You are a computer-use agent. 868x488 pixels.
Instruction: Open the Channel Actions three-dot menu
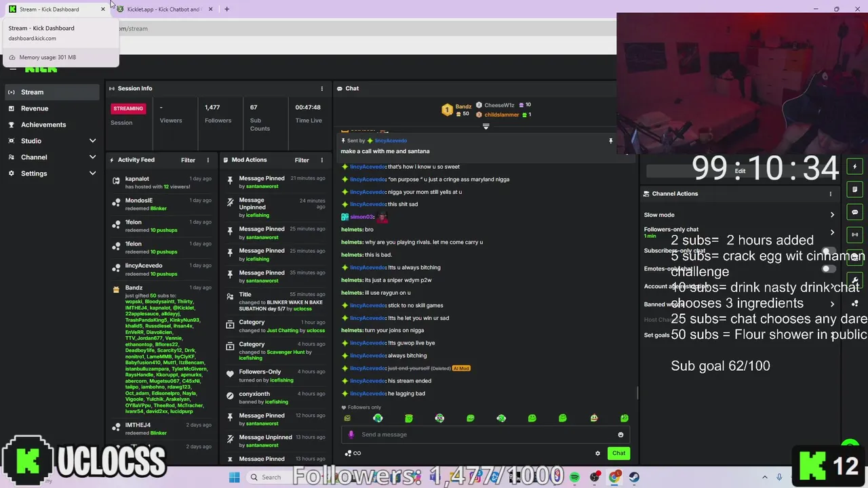[830, 194]
